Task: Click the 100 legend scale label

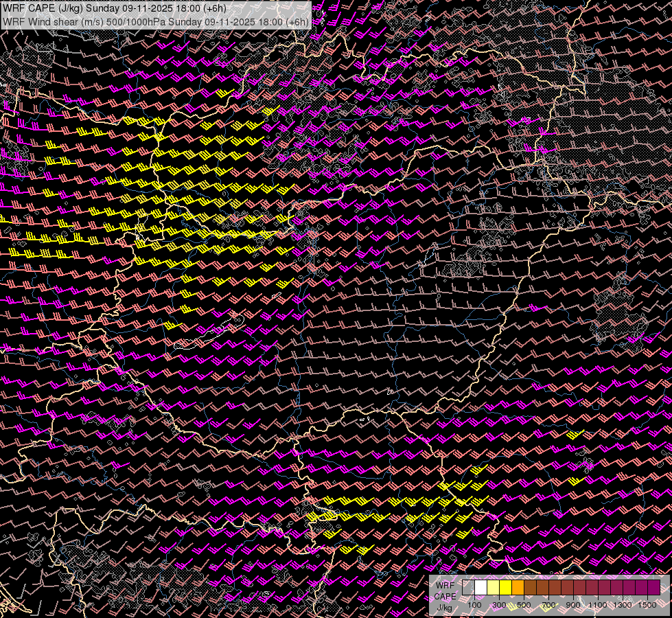Action: (474, 605)
